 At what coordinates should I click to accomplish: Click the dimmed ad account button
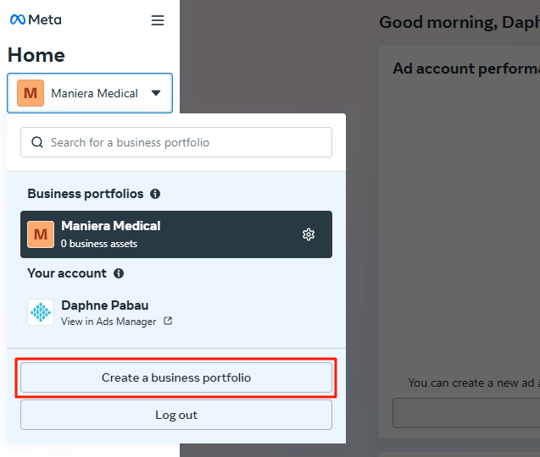(466, 413)
